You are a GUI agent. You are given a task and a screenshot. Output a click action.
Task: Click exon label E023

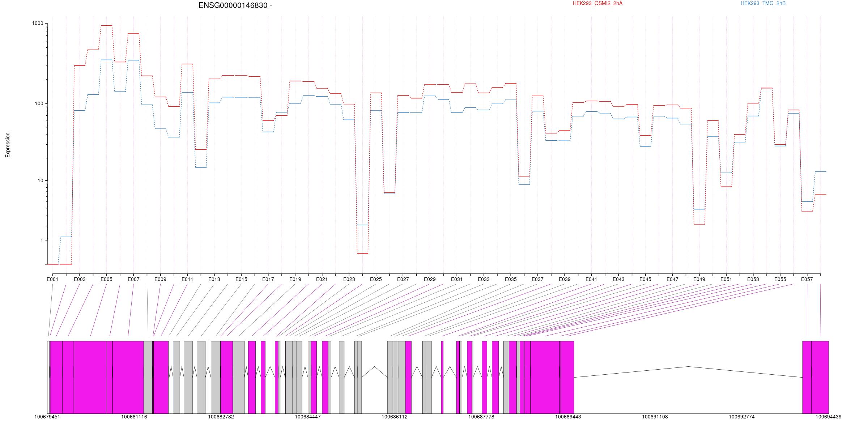coord(349,279)
